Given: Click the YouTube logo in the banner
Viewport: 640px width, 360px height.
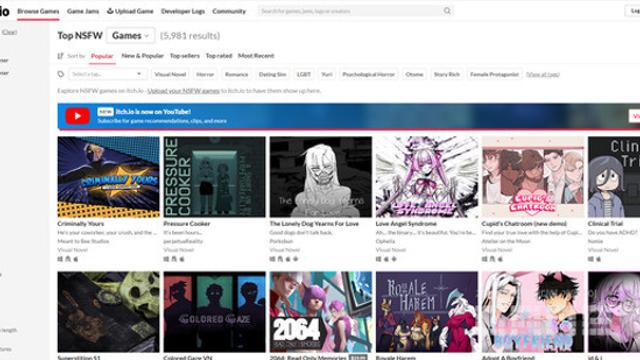Looking at the screenshot, I should click(x=78, y=116).
